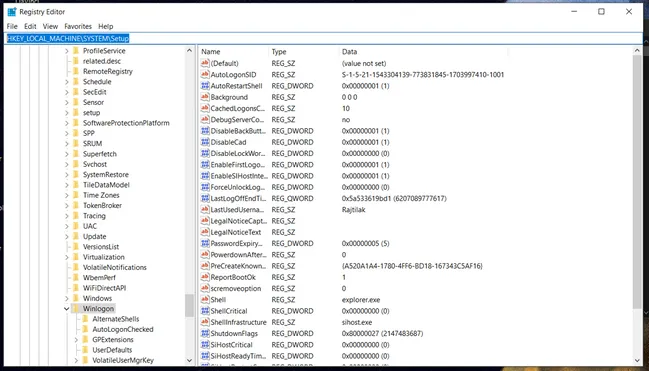This screenshot has height=371, width=649.
Task: Expand the SecEdit key arrow
Action: (67, 92)
